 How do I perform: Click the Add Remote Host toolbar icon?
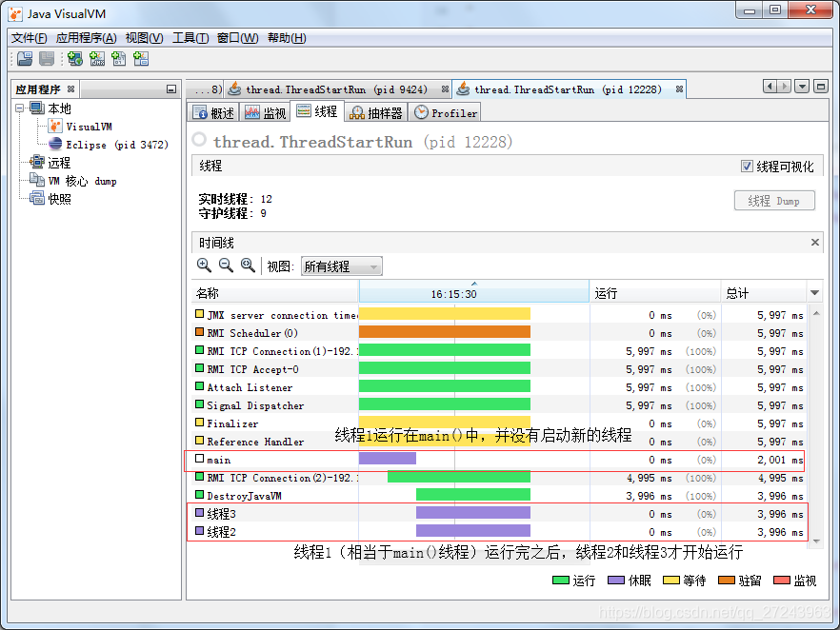click(75, 59)
